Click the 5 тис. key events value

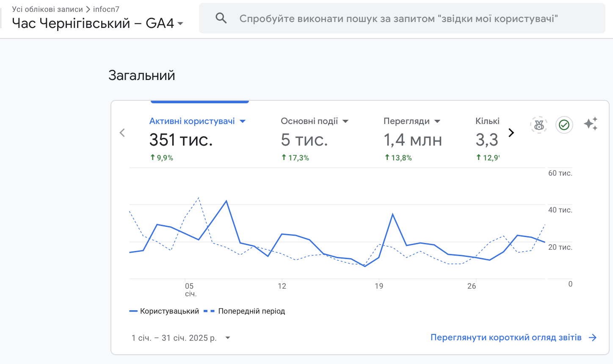pyautogui.click(x=304, y=140)
